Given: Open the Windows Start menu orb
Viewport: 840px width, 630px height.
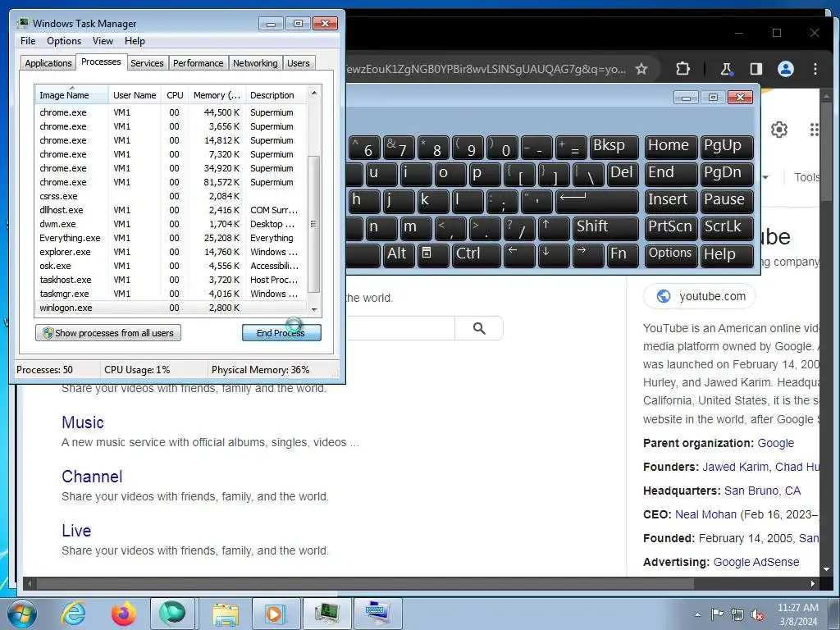Looking at the screenshot, I should click(22, 614).
